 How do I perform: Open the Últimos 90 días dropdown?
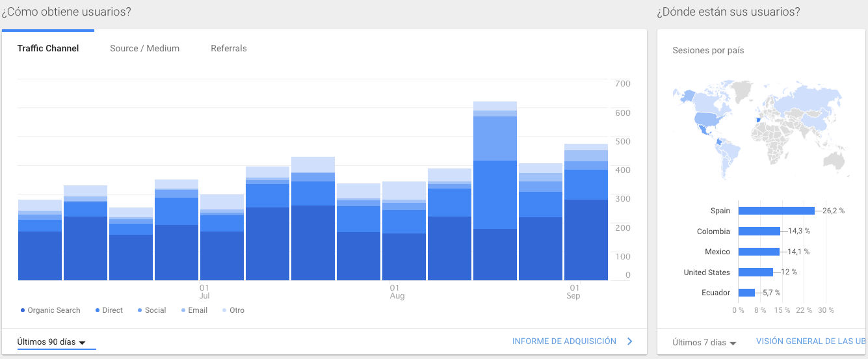pos(52,342)
